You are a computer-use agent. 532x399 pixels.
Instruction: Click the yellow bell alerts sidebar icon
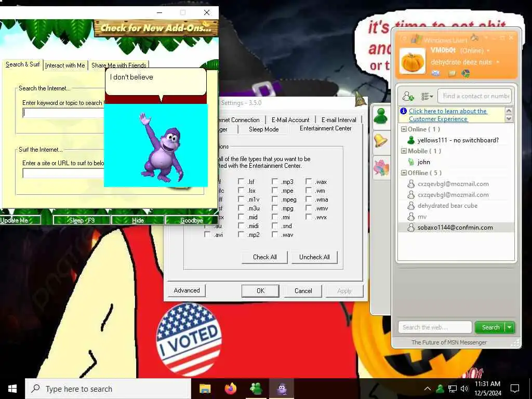pos(381,140)
